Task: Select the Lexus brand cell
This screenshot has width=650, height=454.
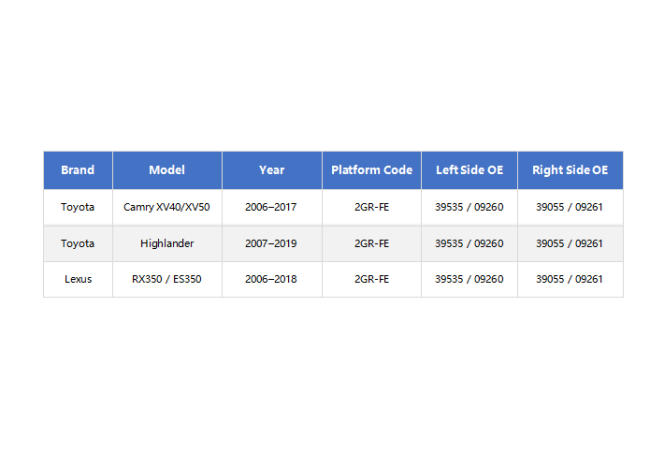Action: coord(78,279)
